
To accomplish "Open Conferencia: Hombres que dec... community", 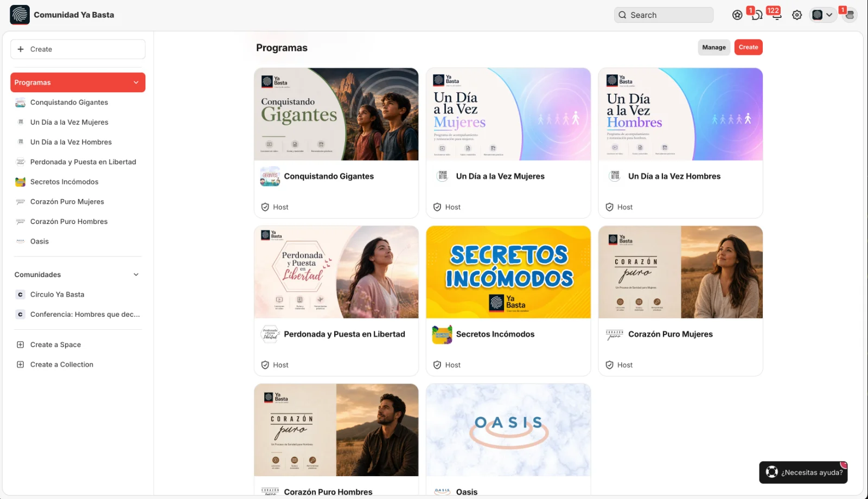I will coord(78,314).
